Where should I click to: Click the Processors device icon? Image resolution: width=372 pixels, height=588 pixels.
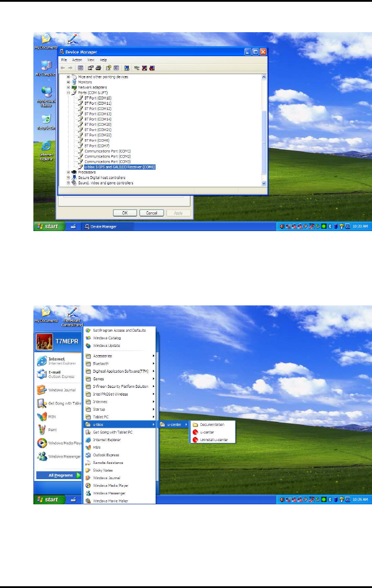point(74,172)
